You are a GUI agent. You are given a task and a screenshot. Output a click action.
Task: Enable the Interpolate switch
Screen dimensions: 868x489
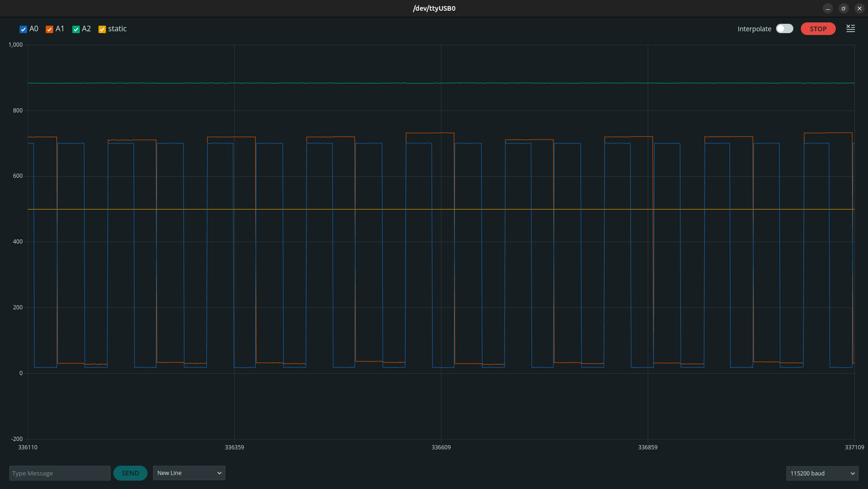[784, 29]
